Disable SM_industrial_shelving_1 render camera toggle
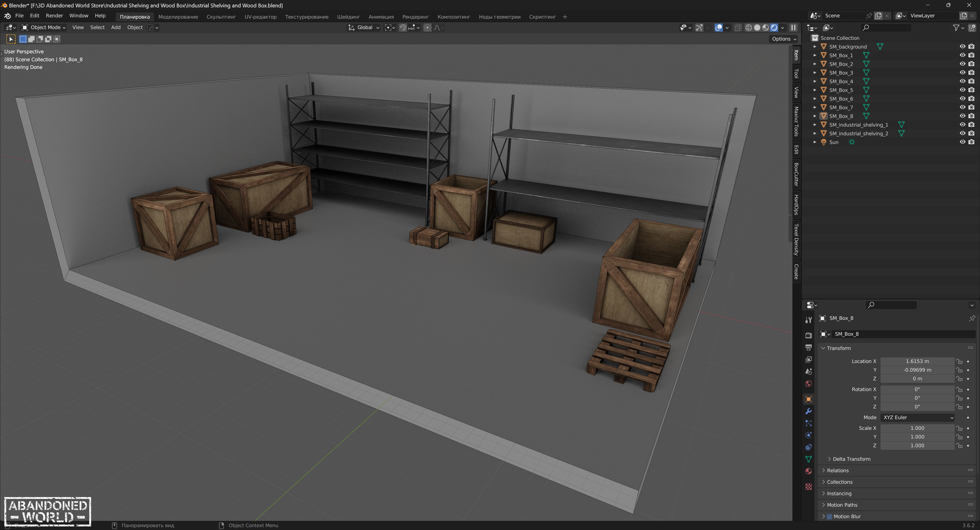The width and height of the screenshot is (980, 530). (971, 124)
